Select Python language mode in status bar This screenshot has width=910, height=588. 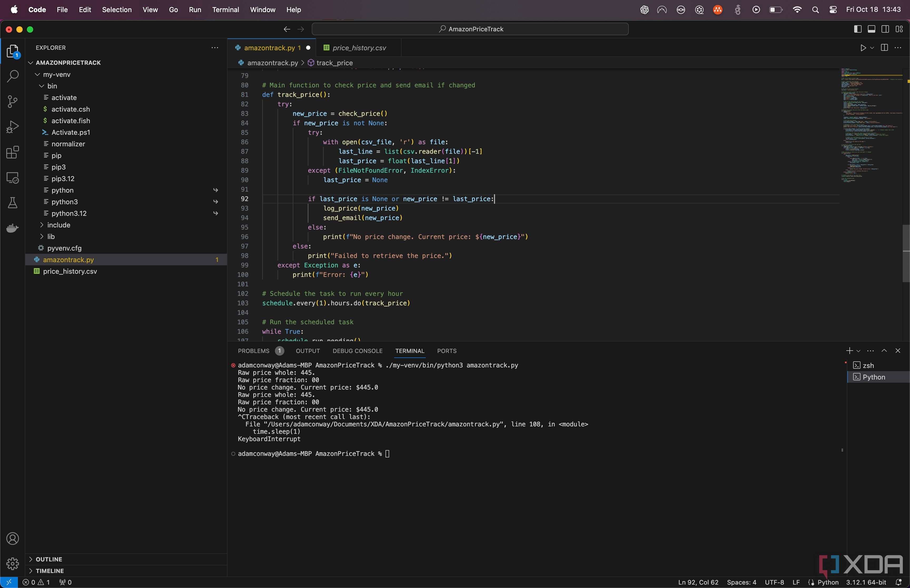point(828,582)
